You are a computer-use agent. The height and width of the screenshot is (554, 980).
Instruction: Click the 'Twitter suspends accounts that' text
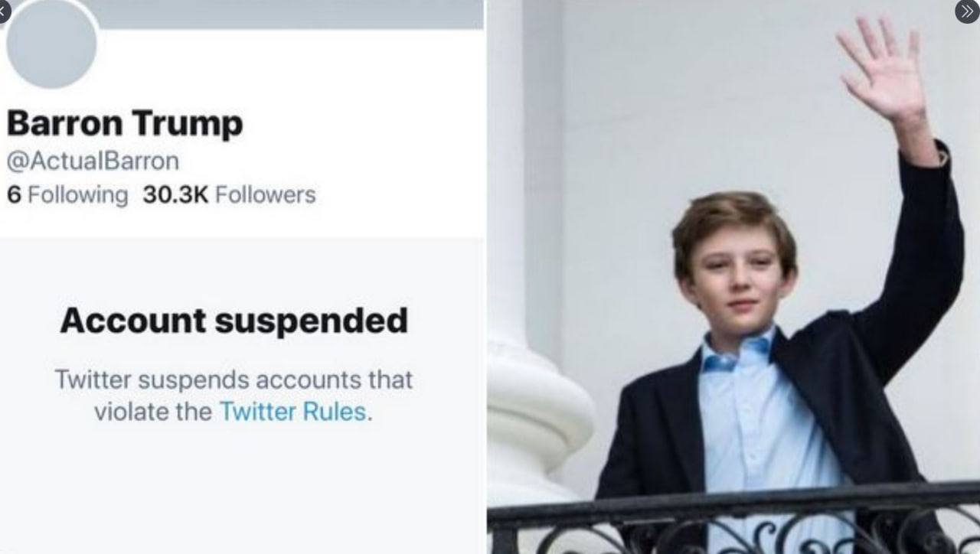tap(234, 380)
